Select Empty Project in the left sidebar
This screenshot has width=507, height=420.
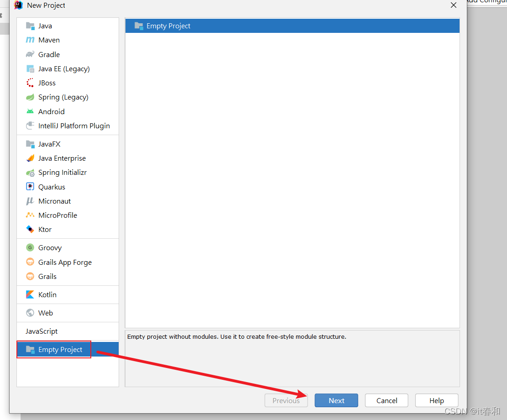coord(68,349)
